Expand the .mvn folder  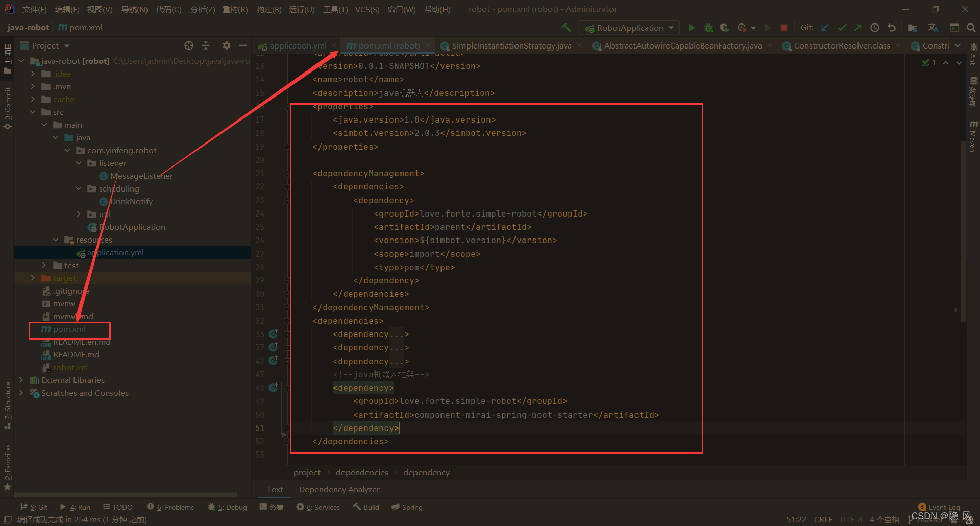point(33,86)
